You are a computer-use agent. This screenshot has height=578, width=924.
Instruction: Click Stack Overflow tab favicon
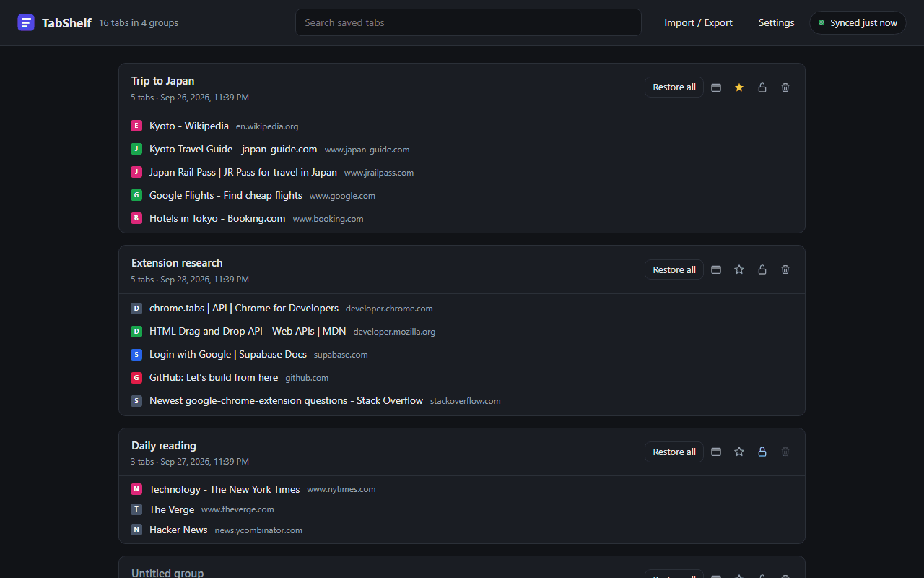click(136, 401)
